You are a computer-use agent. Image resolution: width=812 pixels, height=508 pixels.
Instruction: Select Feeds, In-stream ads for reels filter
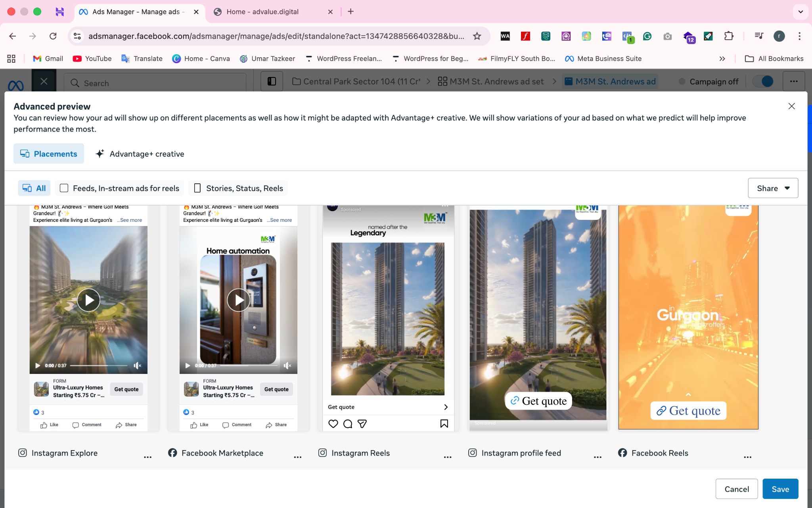pyautogui.click(x=119, y=188)
